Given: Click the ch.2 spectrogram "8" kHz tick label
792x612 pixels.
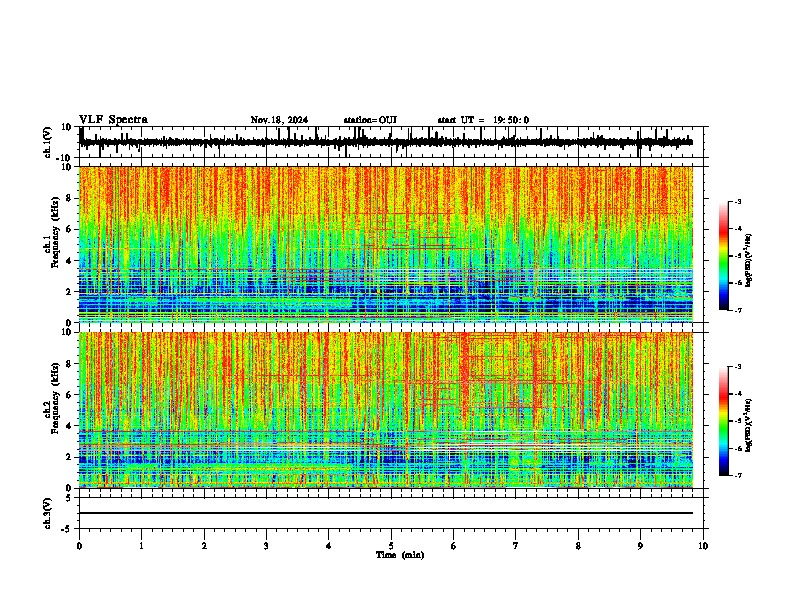Looking at the screenshot, I should tap(70, 364).
